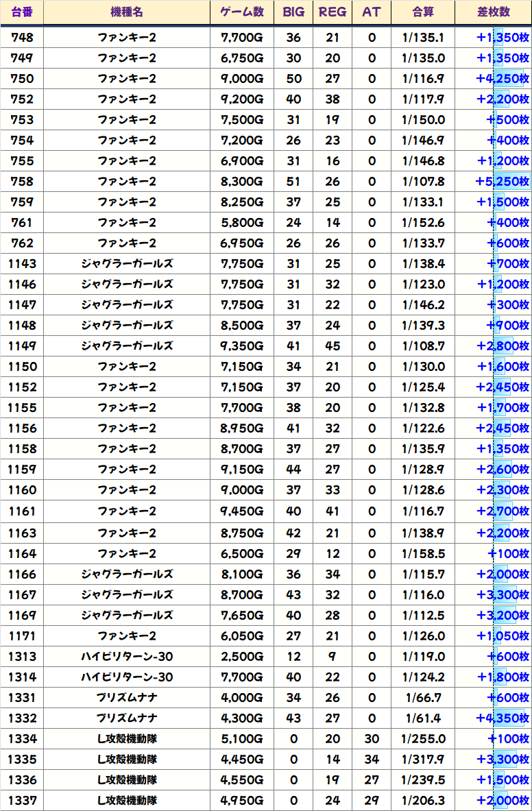Sort by the 差枚数 column header

493,12
